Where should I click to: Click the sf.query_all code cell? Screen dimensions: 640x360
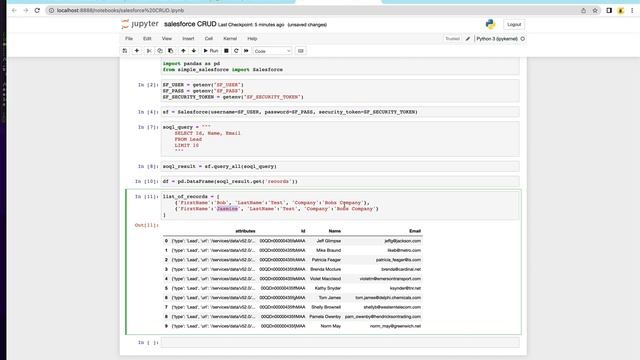coord(340,167)
